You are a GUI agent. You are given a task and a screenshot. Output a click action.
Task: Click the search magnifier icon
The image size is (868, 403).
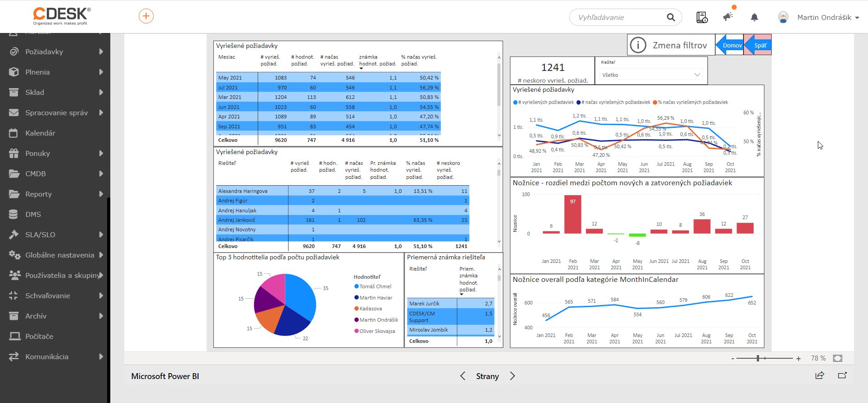point(671,17)
